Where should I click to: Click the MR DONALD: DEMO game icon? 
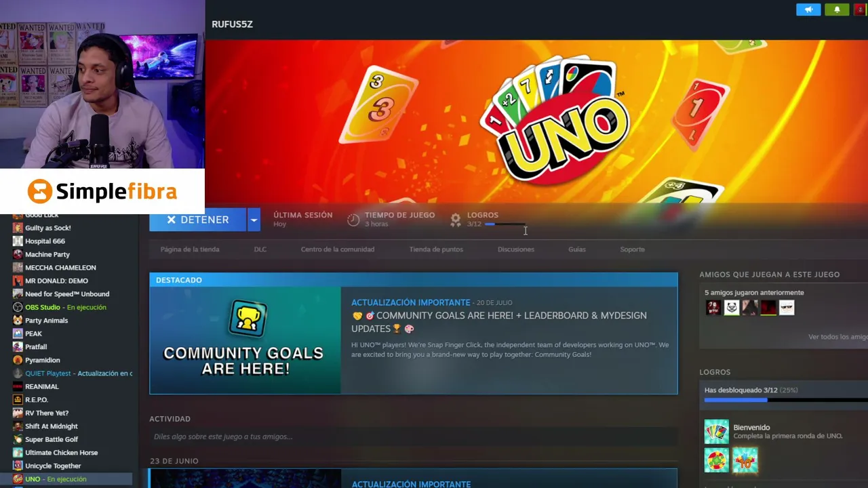point(18,281)
